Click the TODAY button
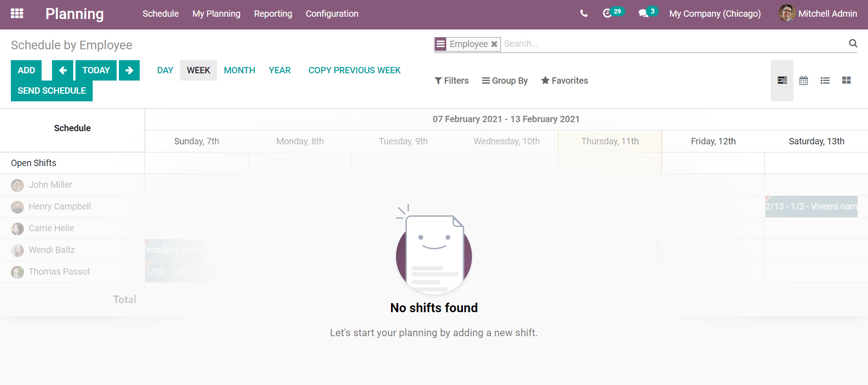This screenshot has height=385, width=868. tap(96, 70)
